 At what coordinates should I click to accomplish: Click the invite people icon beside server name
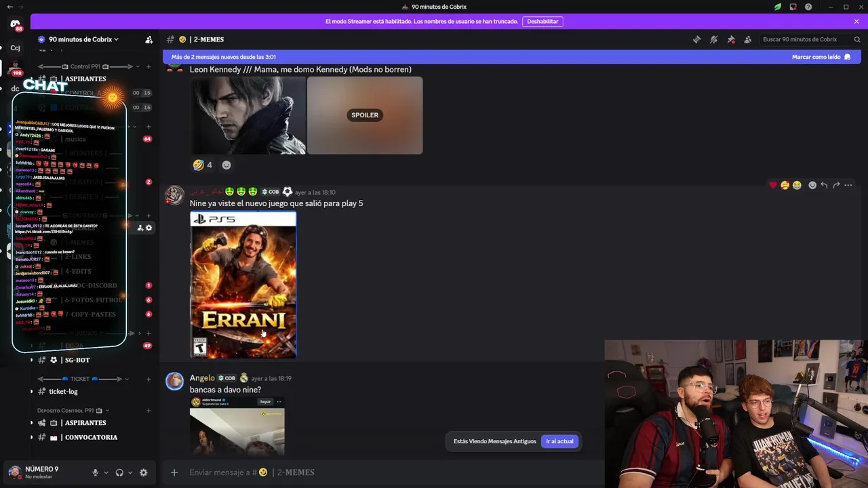(x=149, y=39)
